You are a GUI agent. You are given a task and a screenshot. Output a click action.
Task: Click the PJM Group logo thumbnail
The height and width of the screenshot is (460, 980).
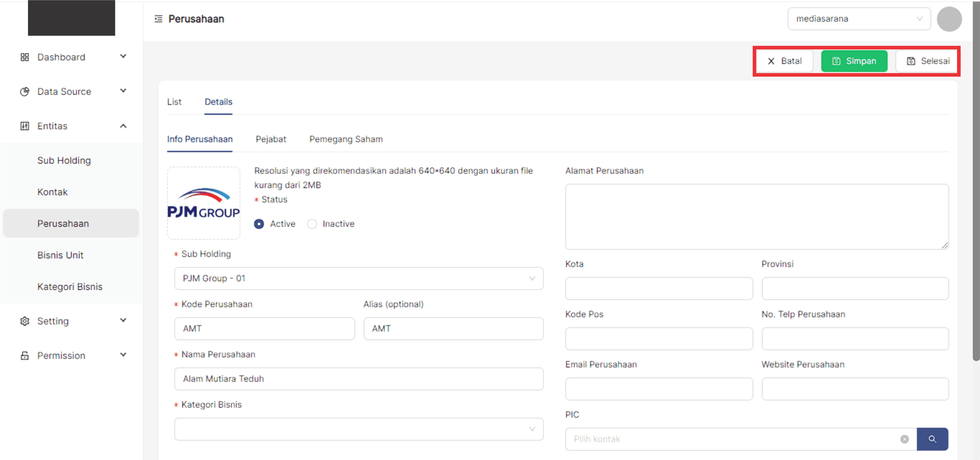coord(204,203)
